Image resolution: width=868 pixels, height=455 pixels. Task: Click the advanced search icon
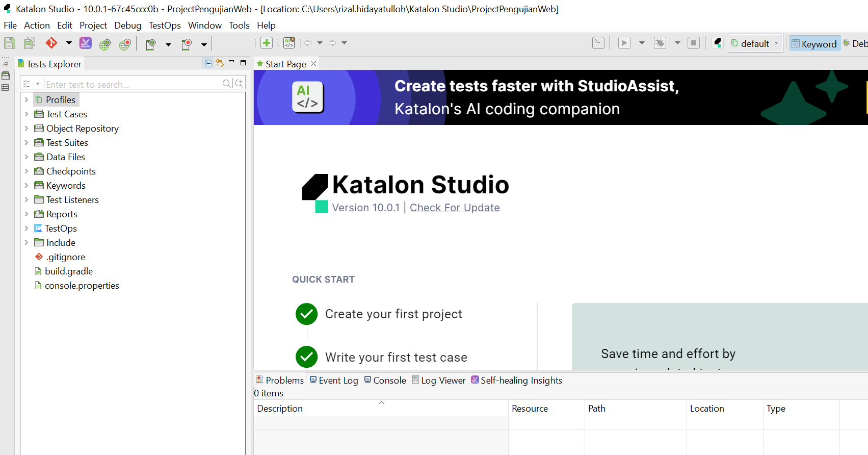(239, 84)
